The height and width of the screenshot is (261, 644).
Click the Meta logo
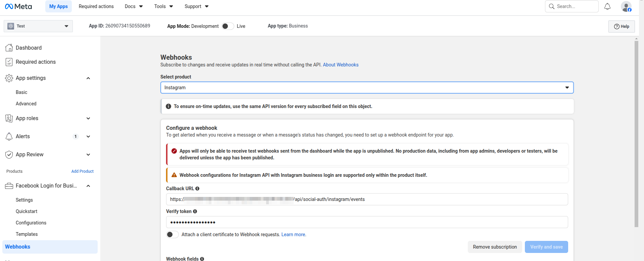(18, 6)
